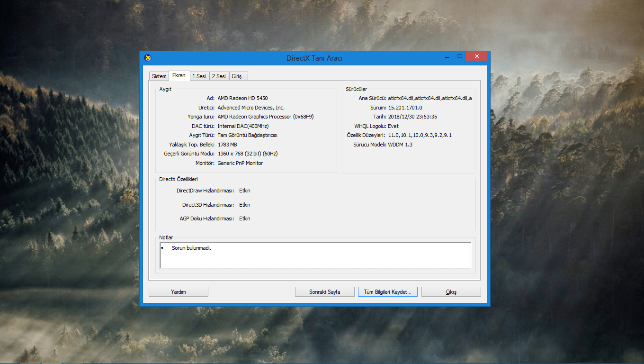The height and width of the screenshot is (364, 644).
Task: Click the 'Advanced Micro Devices, Inc.' manufacturer value
Action: [x=251, y=108]
